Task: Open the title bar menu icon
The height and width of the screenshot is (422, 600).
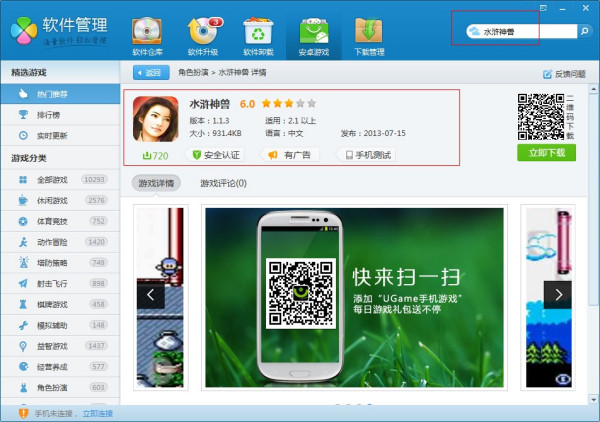Action: 543,8
